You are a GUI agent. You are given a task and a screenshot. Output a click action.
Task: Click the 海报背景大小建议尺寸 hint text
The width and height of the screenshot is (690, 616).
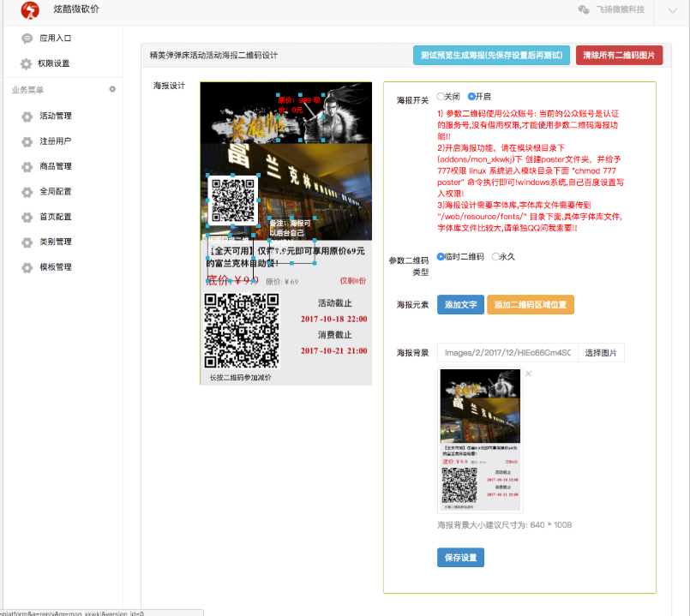505,525
